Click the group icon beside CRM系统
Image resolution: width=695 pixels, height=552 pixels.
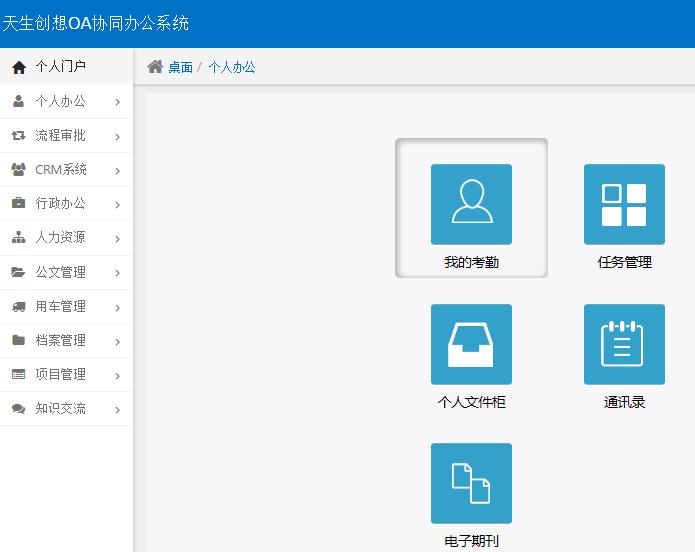point(19,169)
